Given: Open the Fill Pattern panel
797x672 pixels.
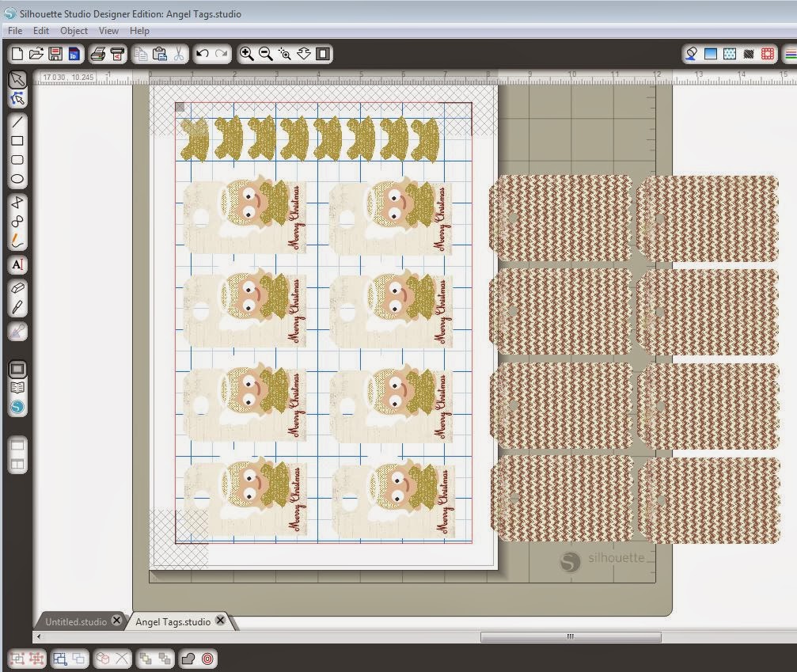Looking at the screenshot, I should tap(730, 54).
